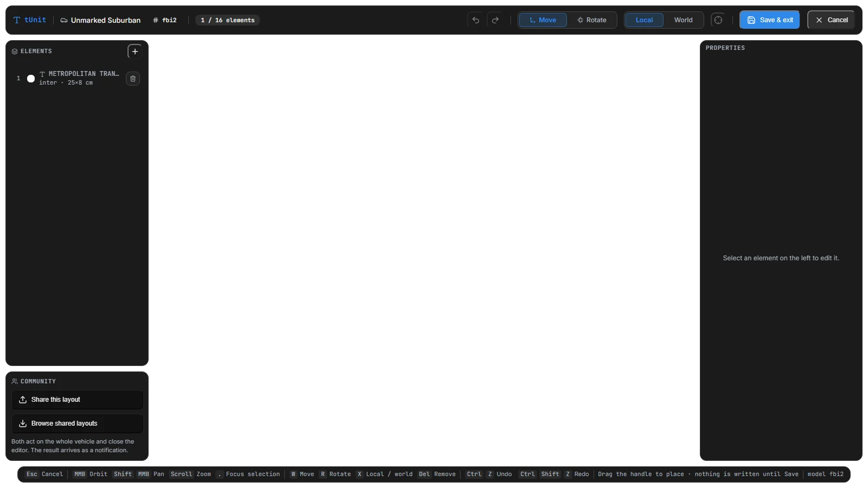Click the R Rotate shortcut hint

pos(335,474)
